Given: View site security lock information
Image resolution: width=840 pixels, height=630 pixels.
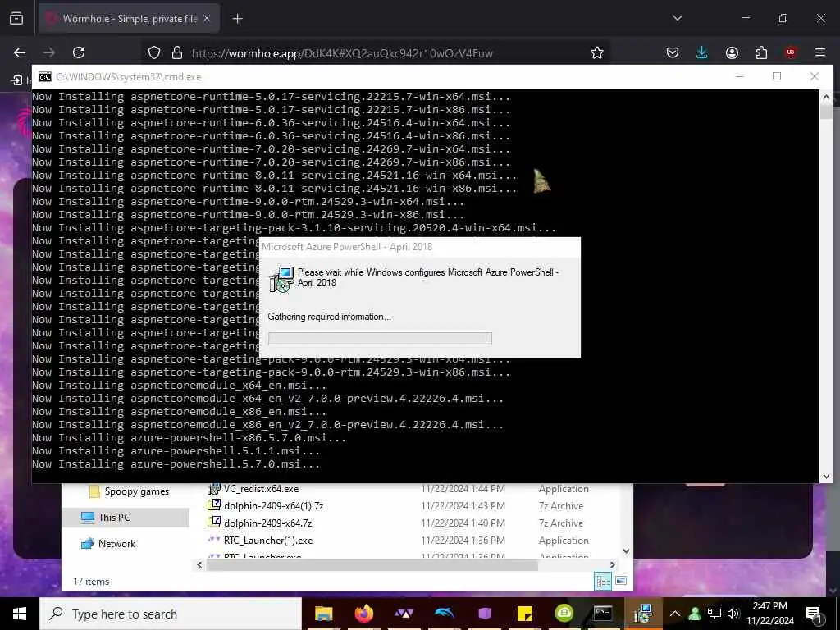Looking at the screenshot, I should (177, 52).
